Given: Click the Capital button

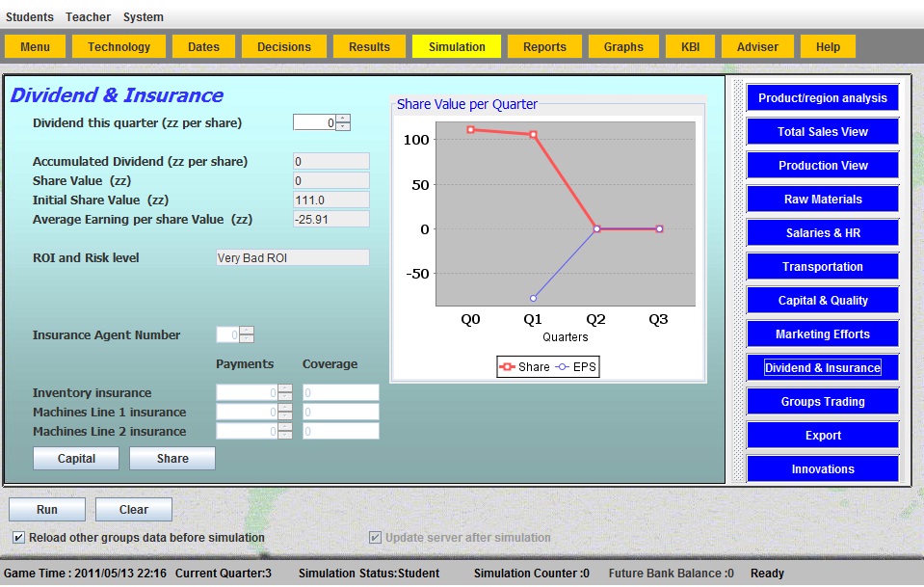Looking at the screenshot, I should click(x=76, y=458).
